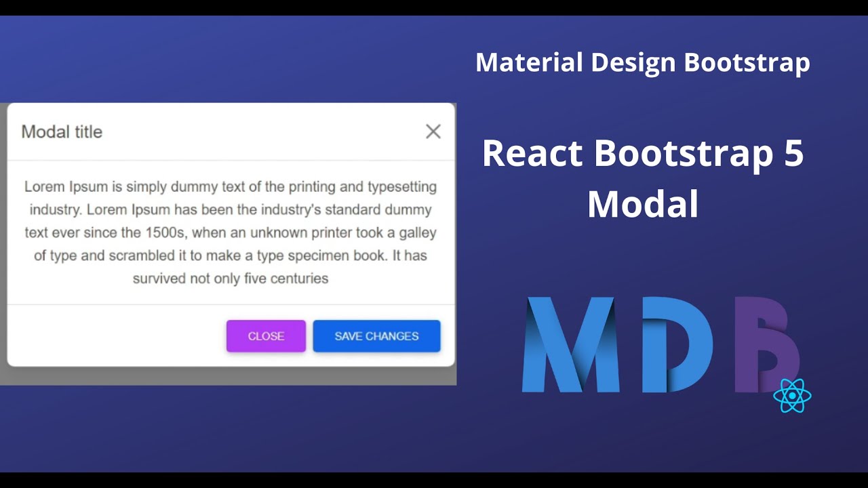The width and height of the screenshot is (868, 488).
Task: Click the 'Material Design Bootstrap' heading
Action: pos(642,62)
